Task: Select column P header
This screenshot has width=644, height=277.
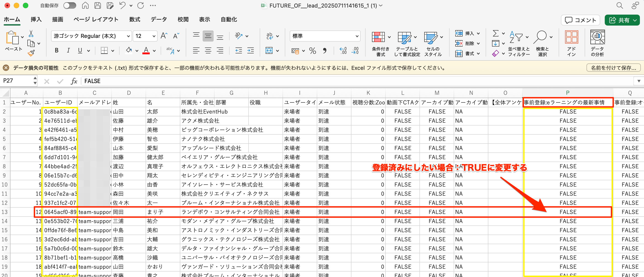Action: [568, 93]
